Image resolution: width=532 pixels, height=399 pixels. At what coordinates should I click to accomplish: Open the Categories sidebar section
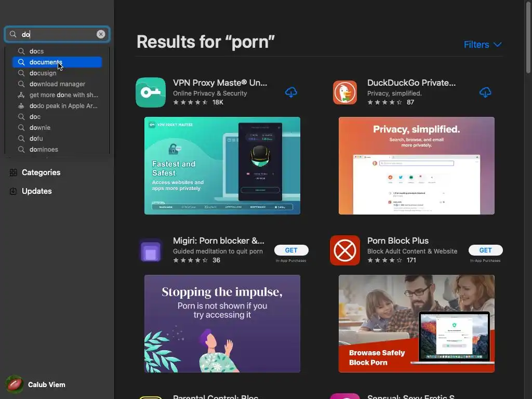tap(41, 172)
